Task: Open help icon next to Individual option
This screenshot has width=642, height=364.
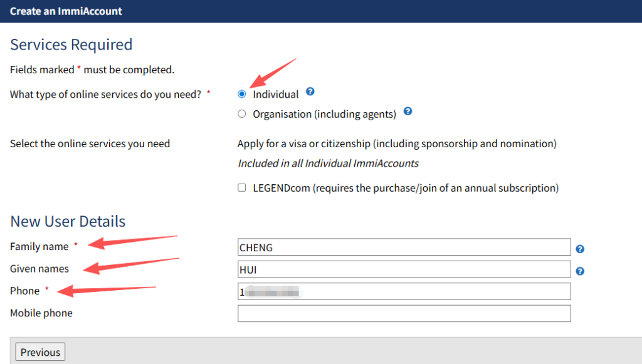Action: (310, 91)
